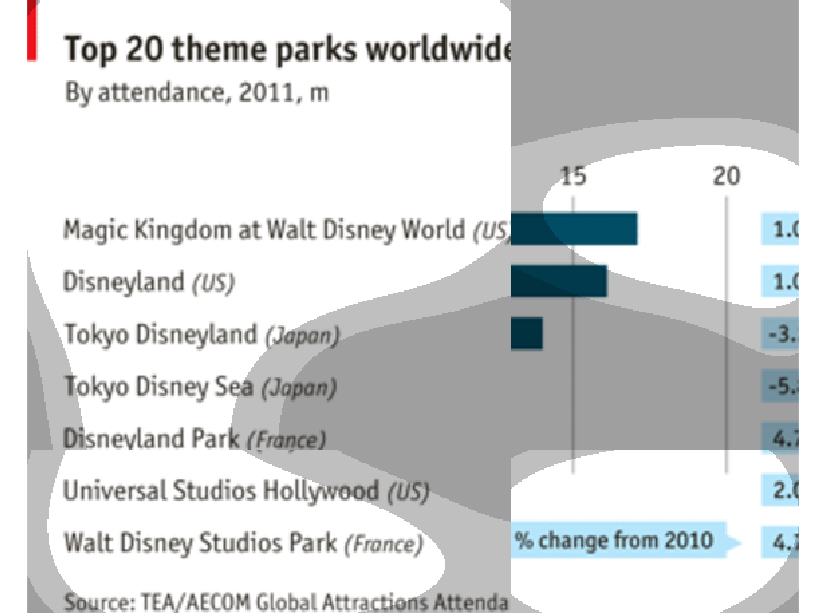
Task: Click the source line 'TEA/AECOM Global Attractions'
Action: point(285,602)
